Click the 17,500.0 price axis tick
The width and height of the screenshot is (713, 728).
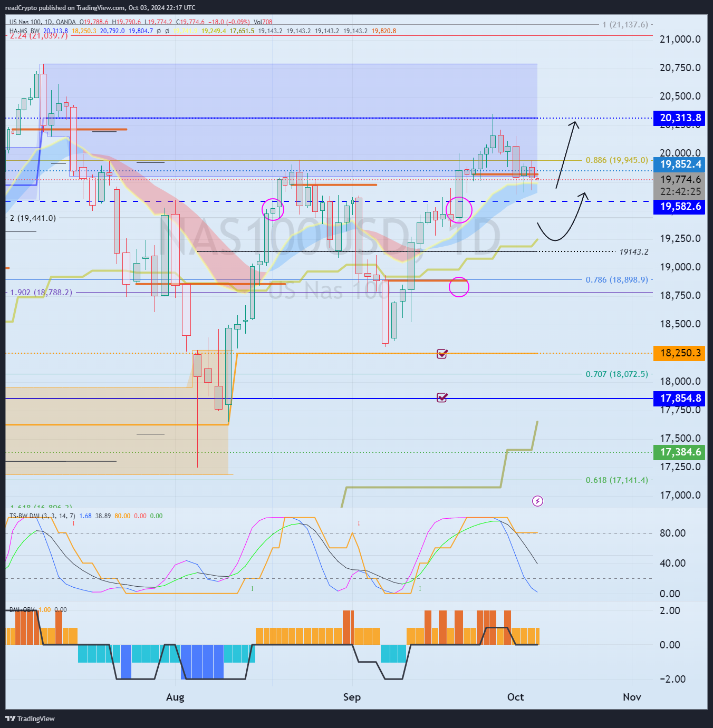680,438
